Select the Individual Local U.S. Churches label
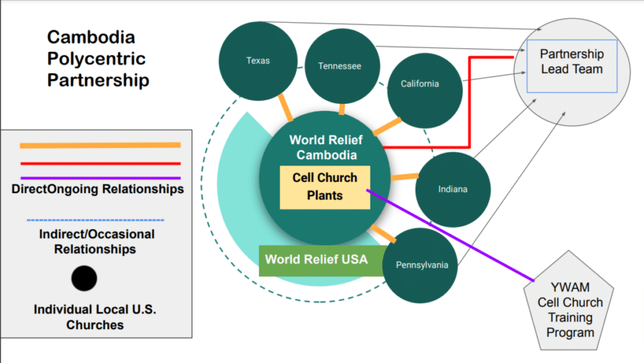This screenshot has height=363, width=644. tap(95, 317)
